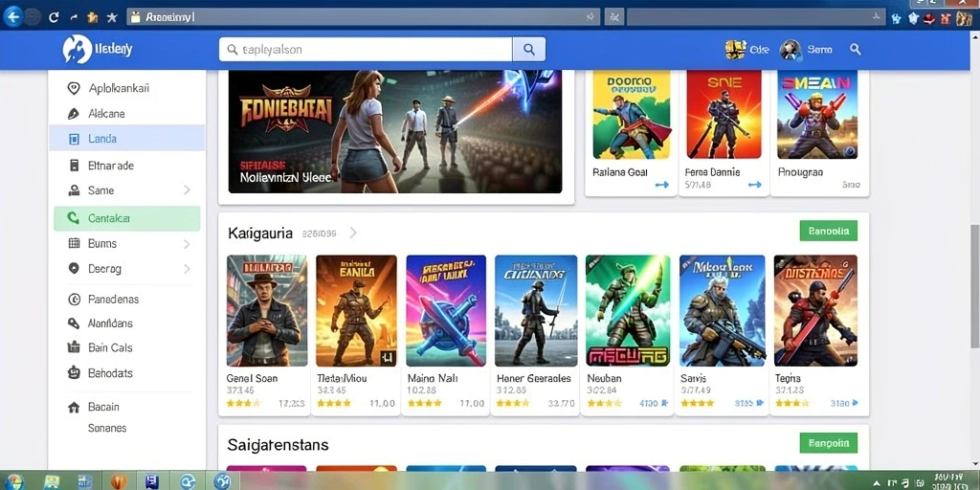Image resolution: width=980 pixels, height=490 pixels.
Task: Open the 'Haner Gearades' game thumbnail
Action: click(536, 311)
